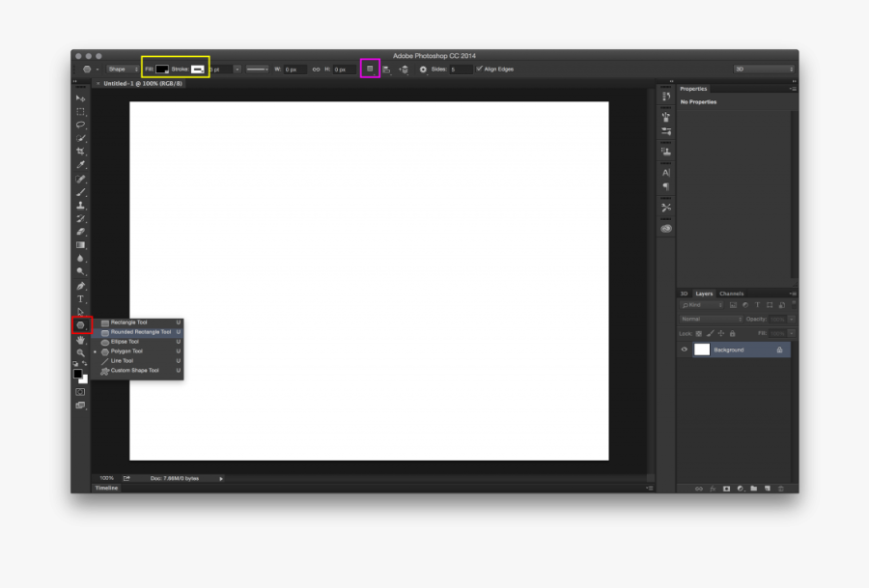The width and height of the screenshot is (869, 588).
Task: Select the Hand tool
Action: tap(82, 340)
